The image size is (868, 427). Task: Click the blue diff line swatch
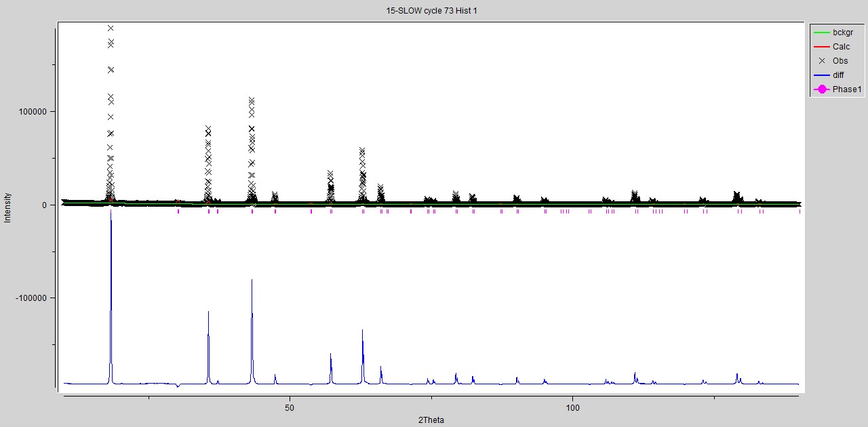(821, 75)
